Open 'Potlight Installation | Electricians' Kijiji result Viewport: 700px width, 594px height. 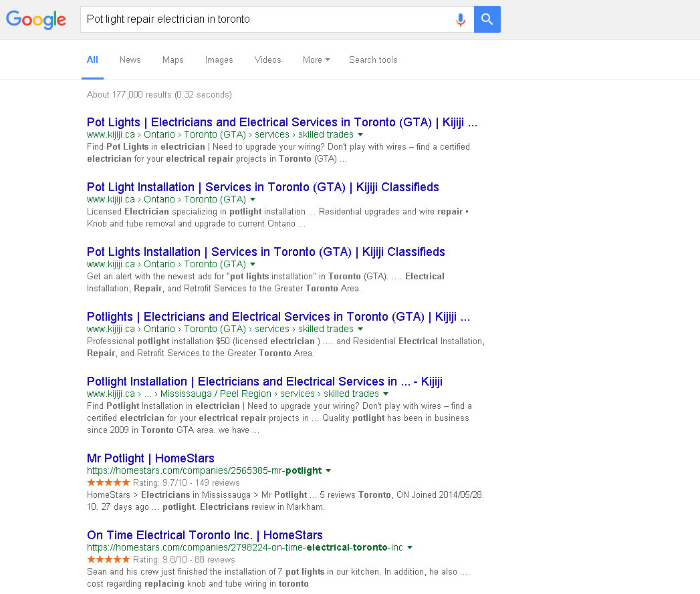point(264,382)
